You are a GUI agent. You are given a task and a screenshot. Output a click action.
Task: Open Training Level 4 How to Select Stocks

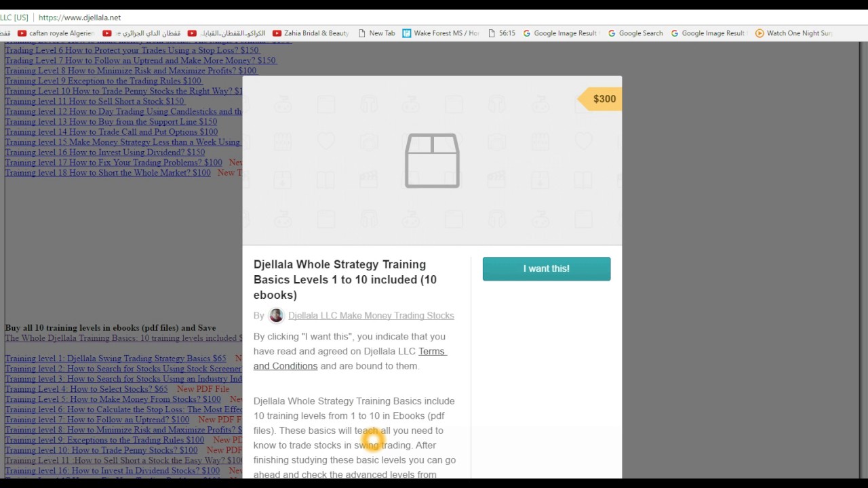tap(86, 388)
